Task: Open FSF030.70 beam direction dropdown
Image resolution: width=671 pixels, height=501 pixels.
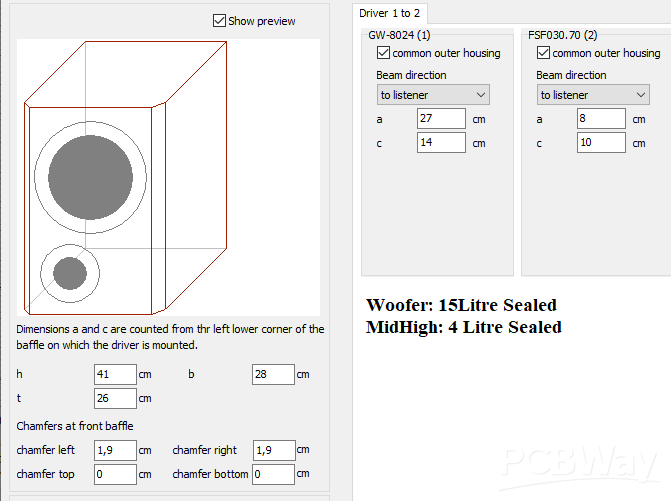Action: coord(593,95)
